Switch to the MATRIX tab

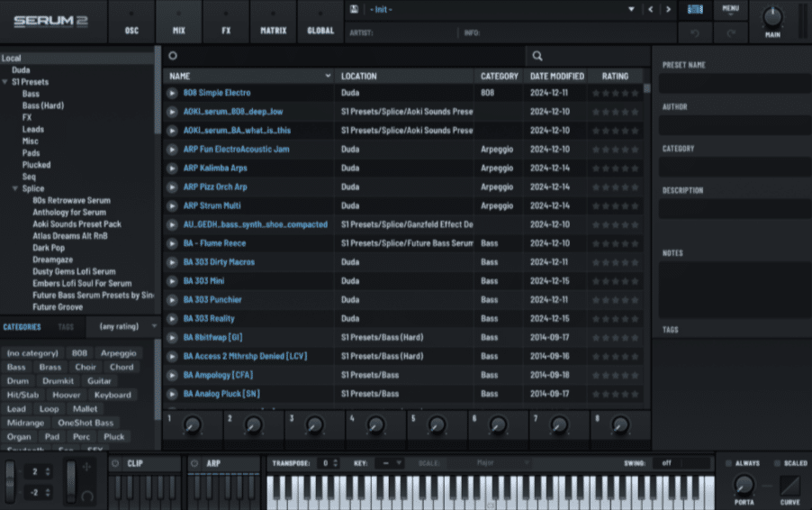(274, 22)
